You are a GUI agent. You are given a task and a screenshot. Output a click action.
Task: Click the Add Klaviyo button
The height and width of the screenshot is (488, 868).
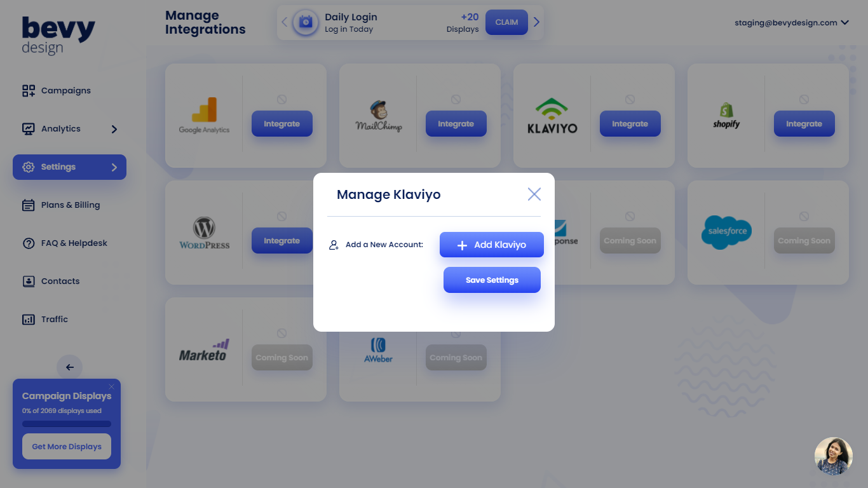click(x=491, y=245)
